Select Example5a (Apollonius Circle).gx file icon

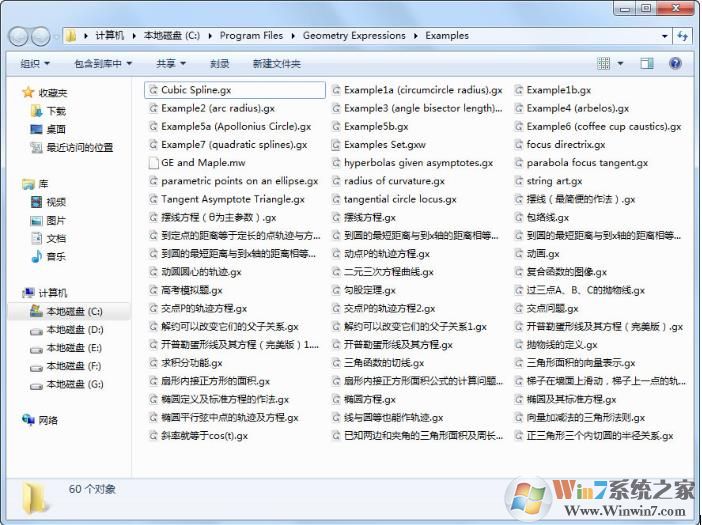pos(154,127)
